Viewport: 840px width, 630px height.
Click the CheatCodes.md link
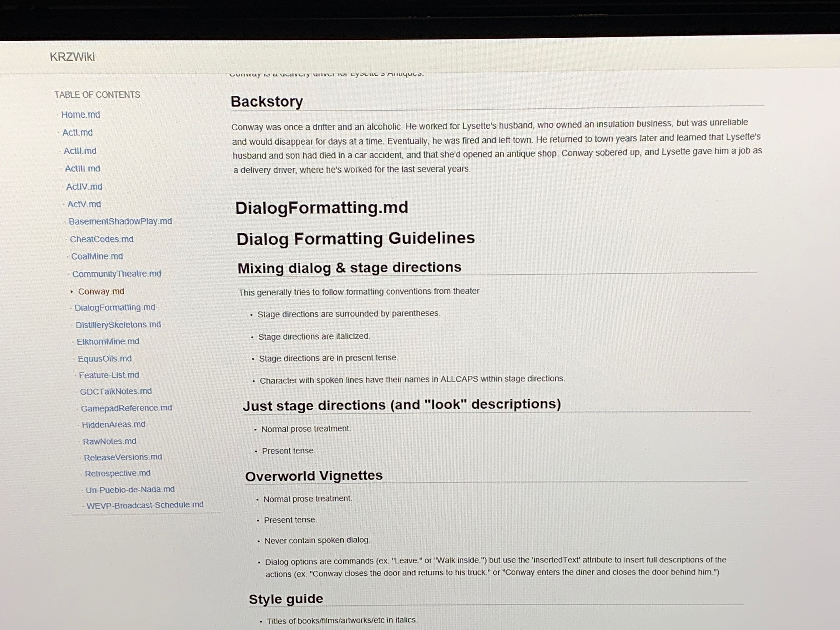pos(101,239)
